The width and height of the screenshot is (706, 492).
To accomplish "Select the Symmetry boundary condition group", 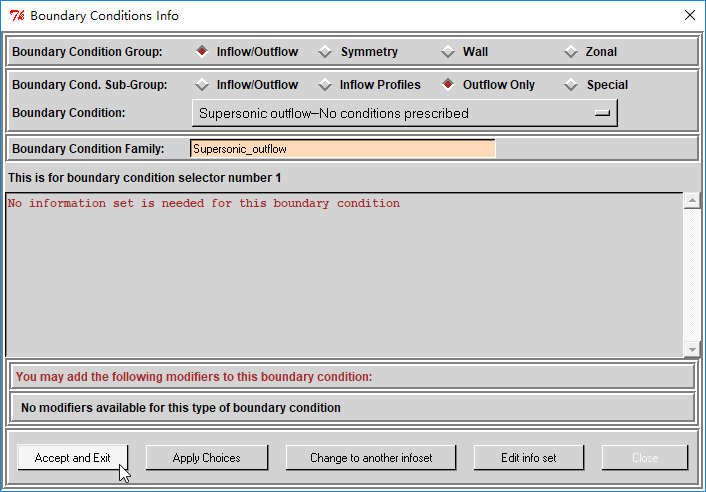I will click(326, 52).
